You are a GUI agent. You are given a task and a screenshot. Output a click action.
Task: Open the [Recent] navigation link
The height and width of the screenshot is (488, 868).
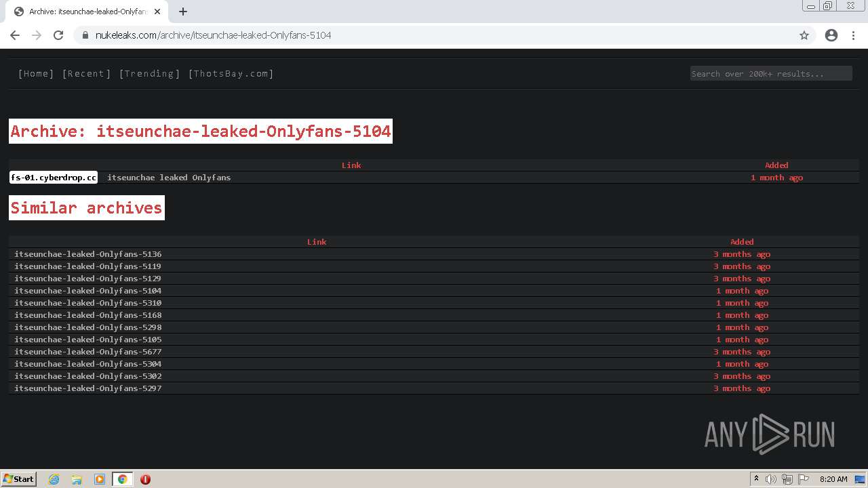pyautogui.click(x=86, y=74)
